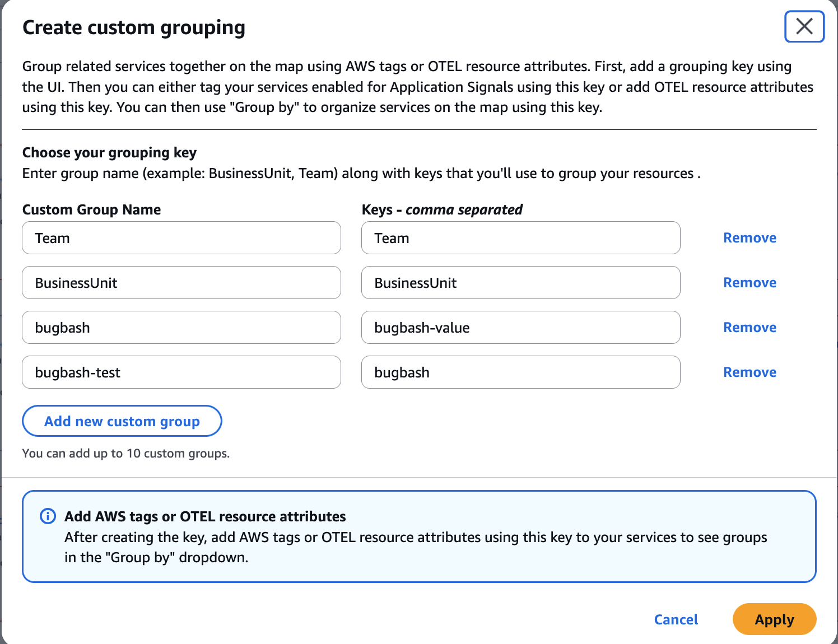838x644 pixels.
Task: Click the bugbash keys input field
Action: (520, 372)
